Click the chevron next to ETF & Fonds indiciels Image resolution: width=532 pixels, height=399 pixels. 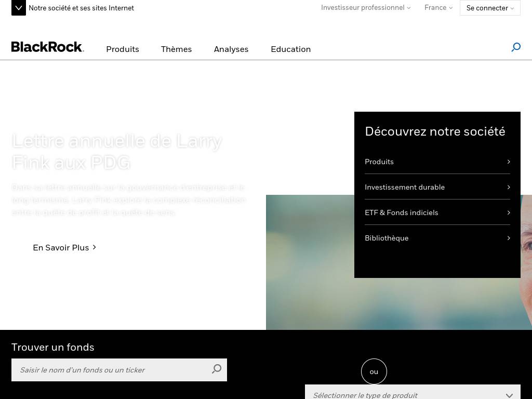[509, 212]
